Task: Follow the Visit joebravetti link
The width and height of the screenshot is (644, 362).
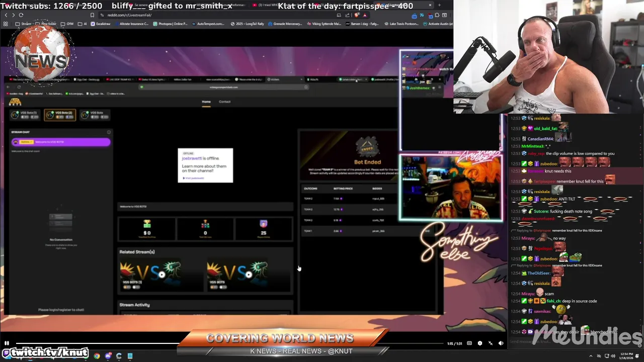Action: (193, 178)
